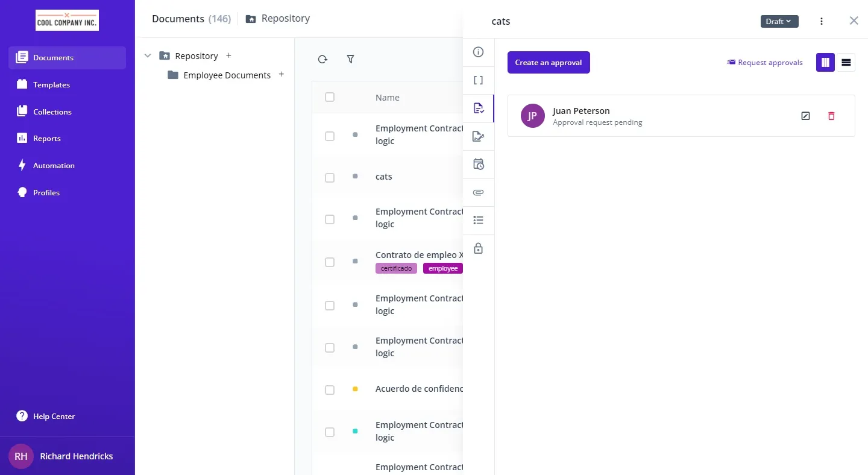Open the permissions lock icon
The width and height of the screenshot is (868, 475).
(x=478, y=248)
